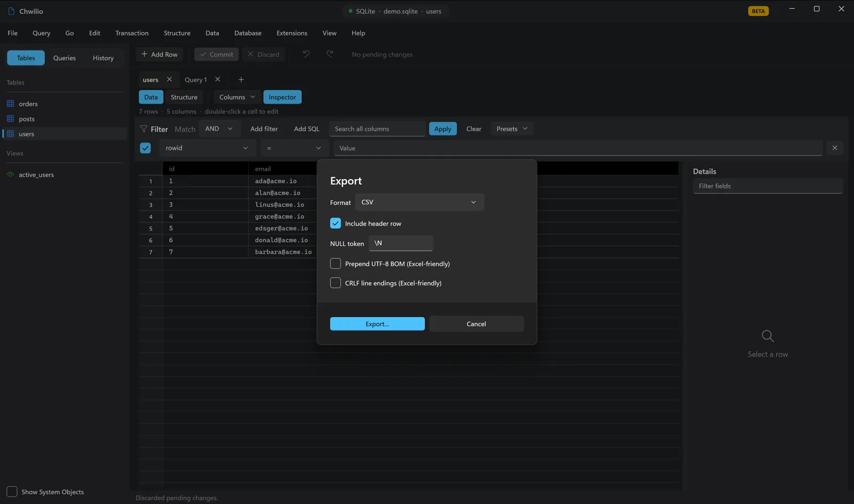Open the Transaction menu
The image size is (854, 504).
pos(132,33)
